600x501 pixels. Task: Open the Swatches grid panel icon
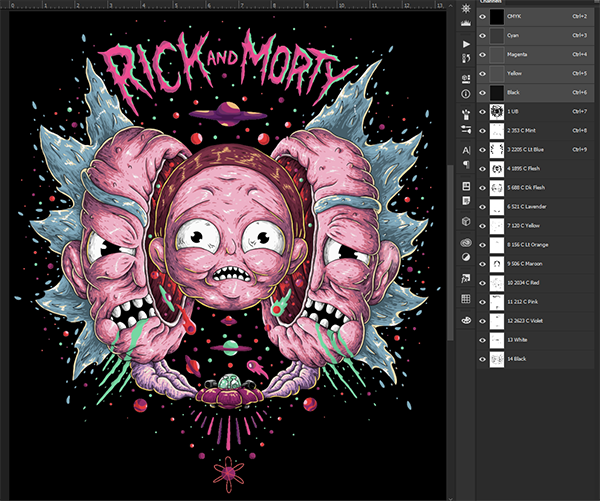point(466,299)
